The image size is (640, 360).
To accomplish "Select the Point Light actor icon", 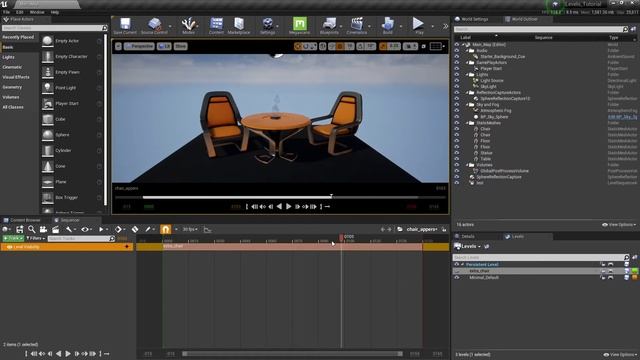I will 47,88.
